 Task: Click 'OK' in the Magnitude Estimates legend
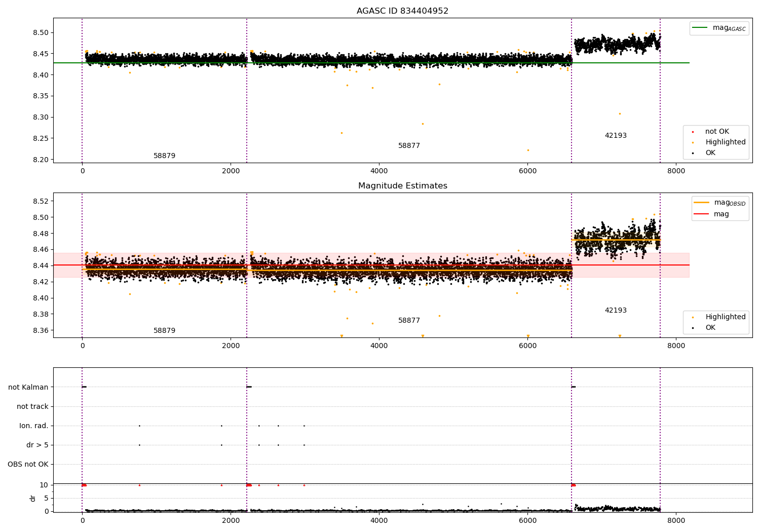710,328
